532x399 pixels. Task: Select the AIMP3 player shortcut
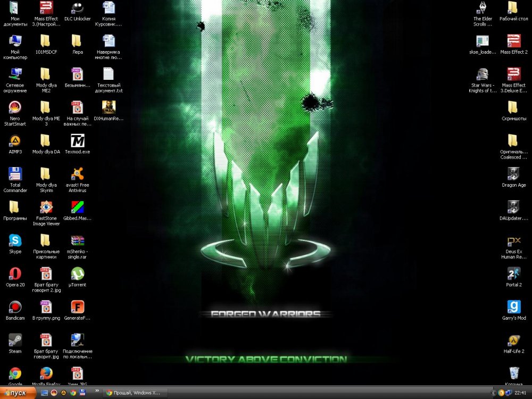pos(15,144)
